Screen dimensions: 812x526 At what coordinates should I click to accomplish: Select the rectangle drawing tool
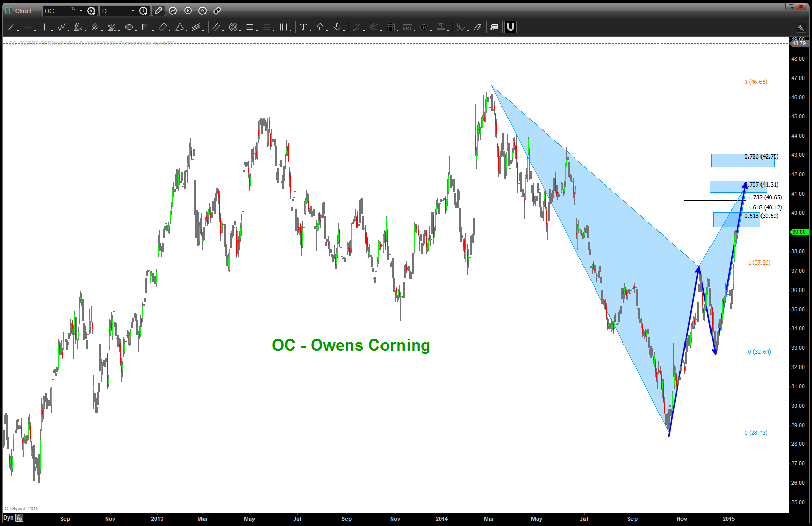pos(146,28)
